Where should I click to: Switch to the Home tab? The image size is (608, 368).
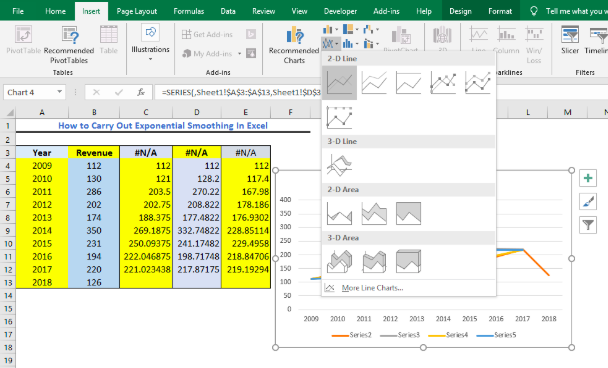(x=55, y=11)
